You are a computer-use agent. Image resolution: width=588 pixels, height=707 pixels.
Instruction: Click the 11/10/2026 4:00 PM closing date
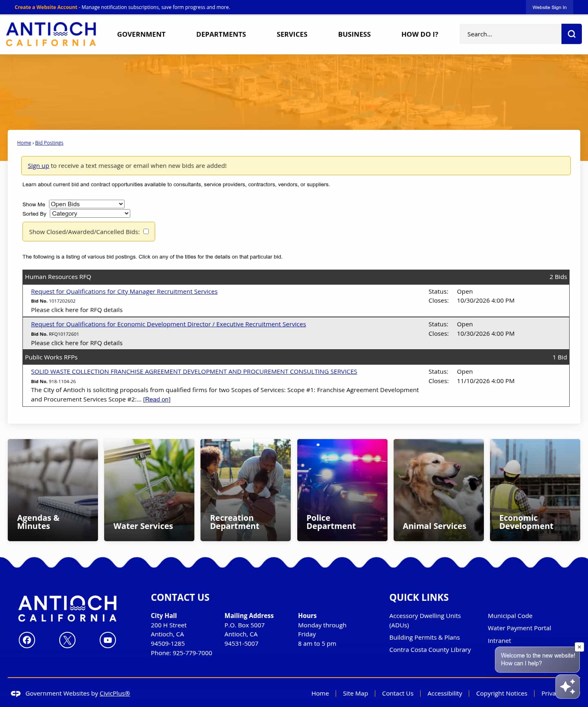click(x=486, y=381)
